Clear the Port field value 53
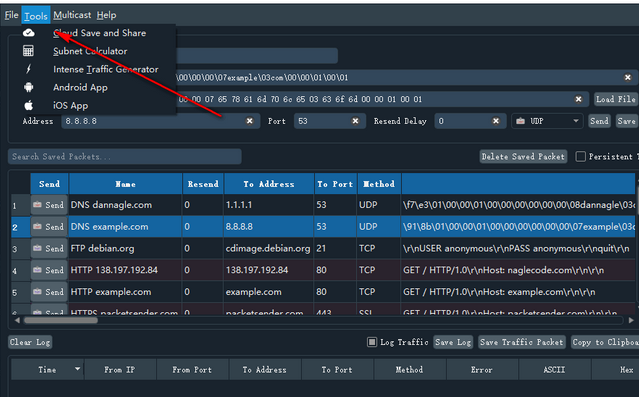 (355, 121)
